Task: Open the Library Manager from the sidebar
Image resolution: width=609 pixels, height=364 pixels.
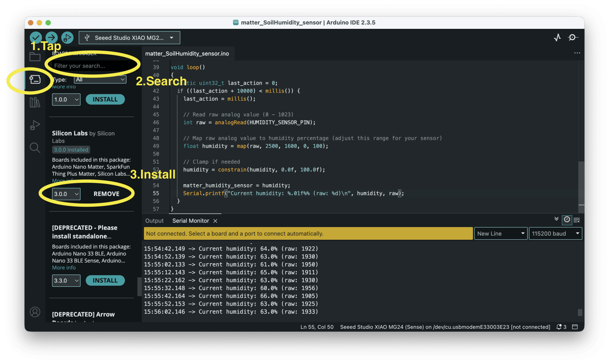Action: click(x=35, y=102)
